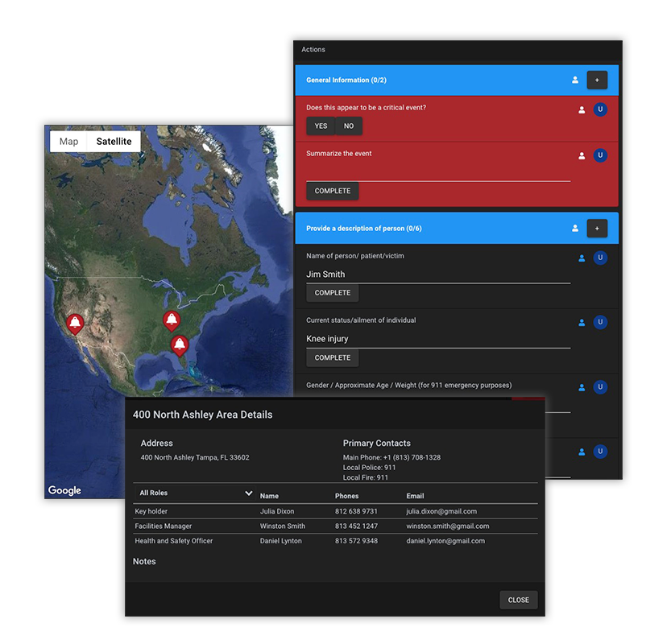Click phone number 812 638 9731
Viewport: 671px width, 644px height.
356,511
